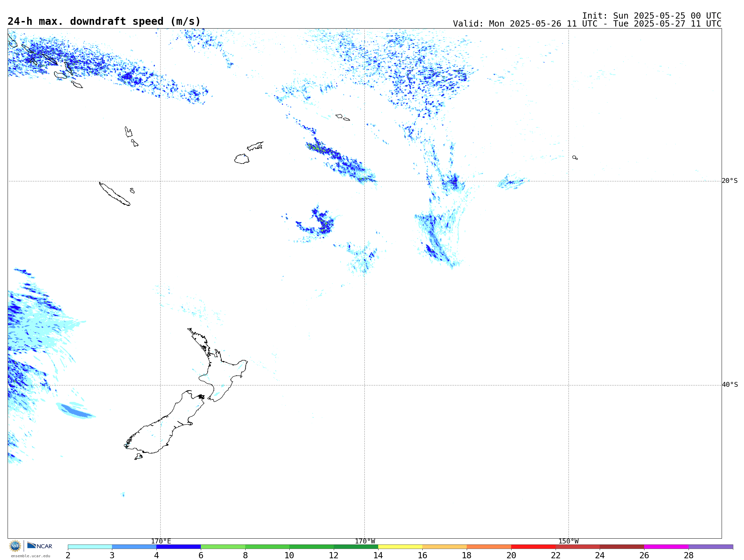Click the light cyan 2-3 colorbar swatch
This screenshot has height=560, width=744.
pyautogui.click(x=90, y=547)
